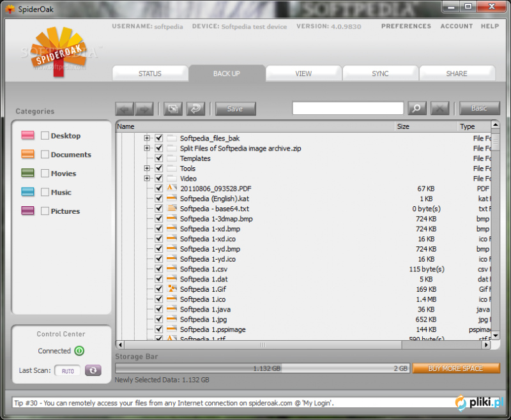Click the green Connected status icon
The image size is (511, 420).
coord(79,350)
